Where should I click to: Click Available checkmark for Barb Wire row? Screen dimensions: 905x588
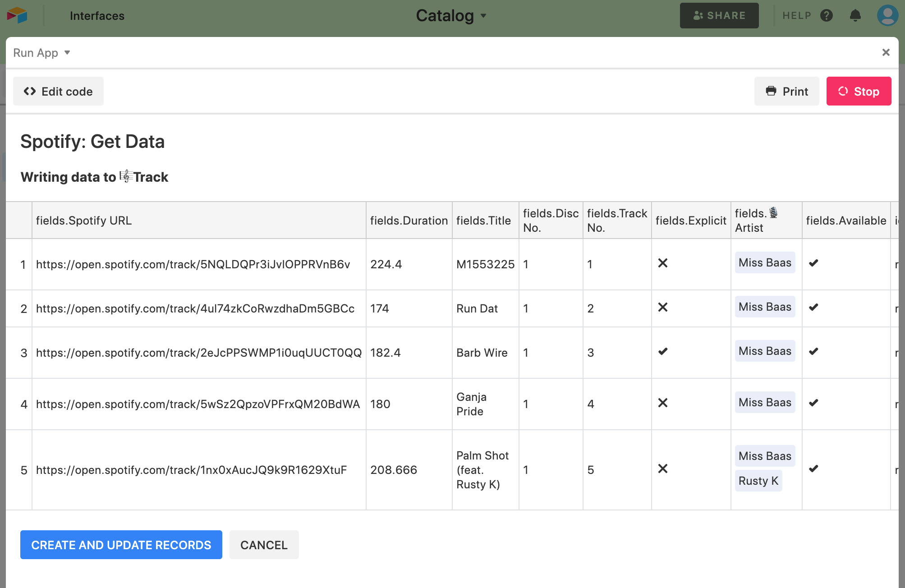[x=813, y=351]
